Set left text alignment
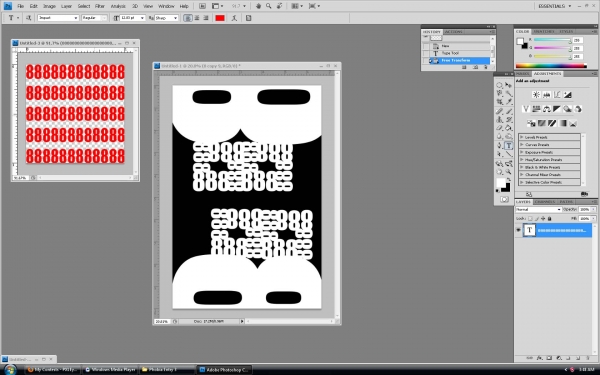The height and width of the screenshot is (375, 600). click(x=188, y=18)
